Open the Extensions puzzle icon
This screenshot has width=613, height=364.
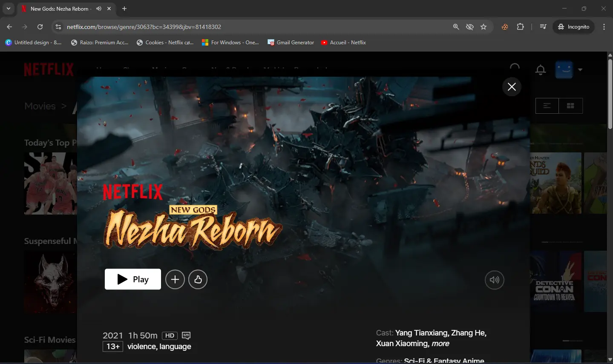coord(520,27)
